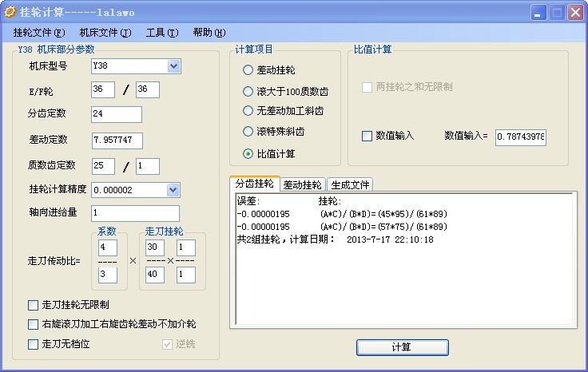Image resolution: width=588 pixels, height=372 pixels.
Task: Click the 分齿定数 field showing 24
Action: [x=117, y=114]
